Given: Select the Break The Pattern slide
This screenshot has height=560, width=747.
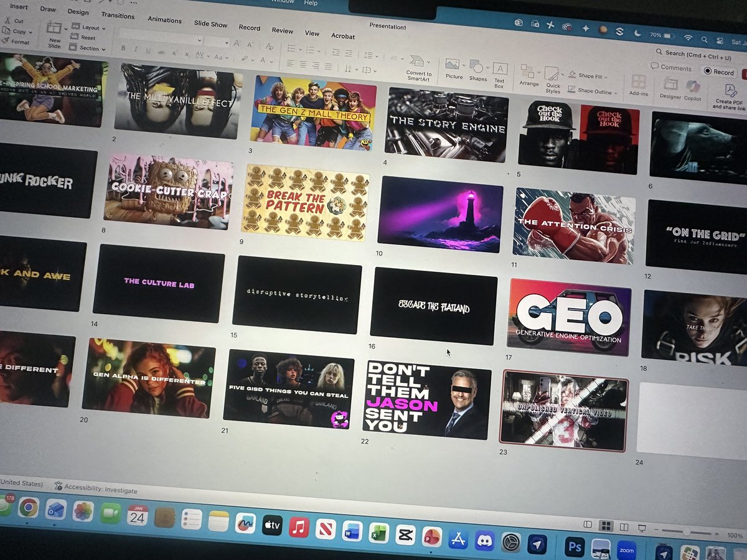Looking at the screenshot, I should (x=305, y=202).
